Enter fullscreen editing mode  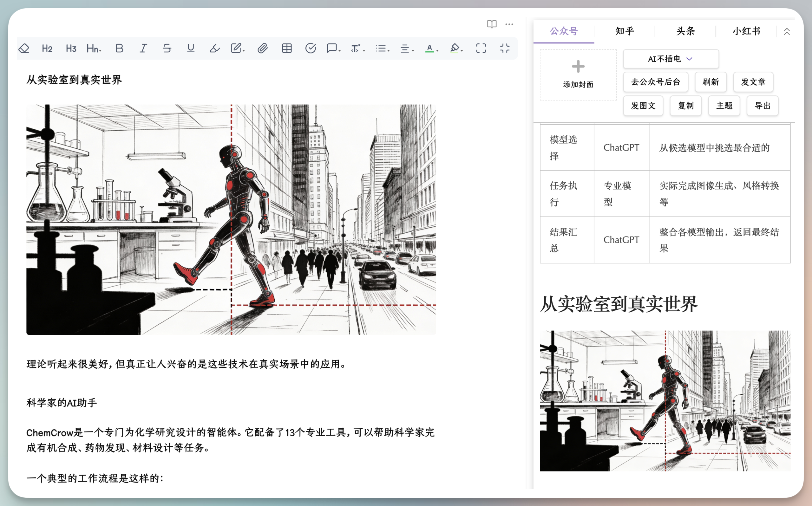(x=481, y=48)
